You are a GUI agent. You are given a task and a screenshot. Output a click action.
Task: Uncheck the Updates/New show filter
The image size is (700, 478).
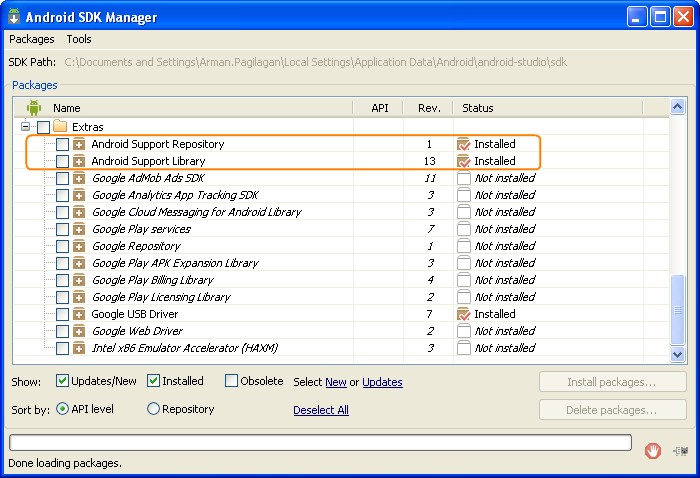click(62, 381)
